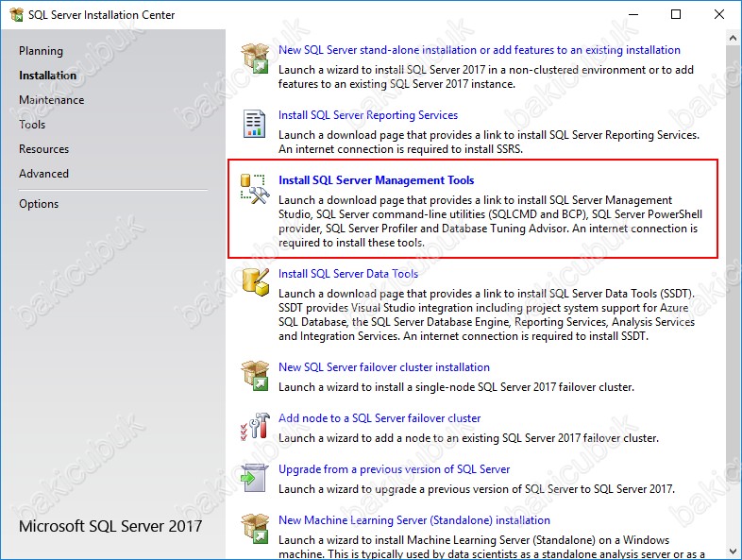Open Install SQL Server Reporting Services link
This screenshot has height=560, width=742.
367,115
